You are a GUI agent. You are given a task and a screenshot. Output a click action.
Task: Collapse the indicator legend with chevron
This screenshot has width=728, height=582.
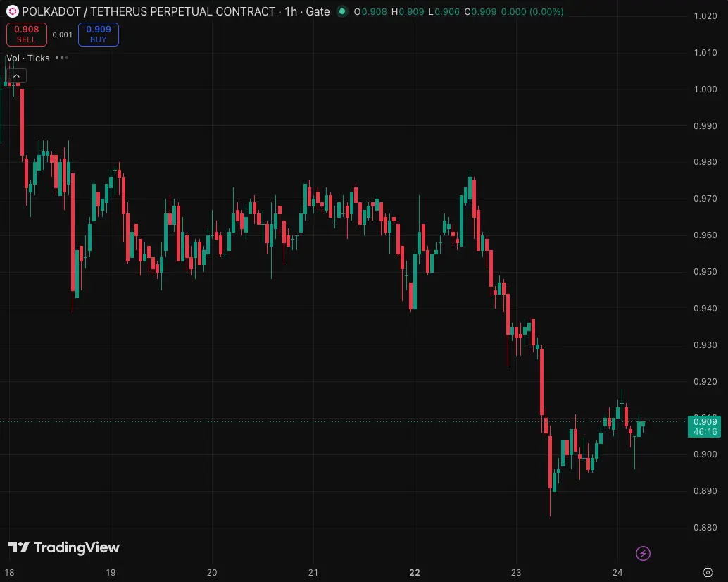click(x=17, y=75)
